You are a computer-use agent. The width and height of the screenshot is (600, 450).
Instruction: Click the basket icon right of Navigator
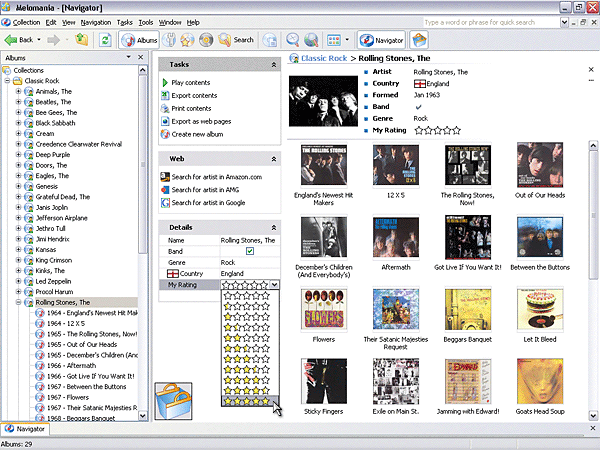(419, 40)
